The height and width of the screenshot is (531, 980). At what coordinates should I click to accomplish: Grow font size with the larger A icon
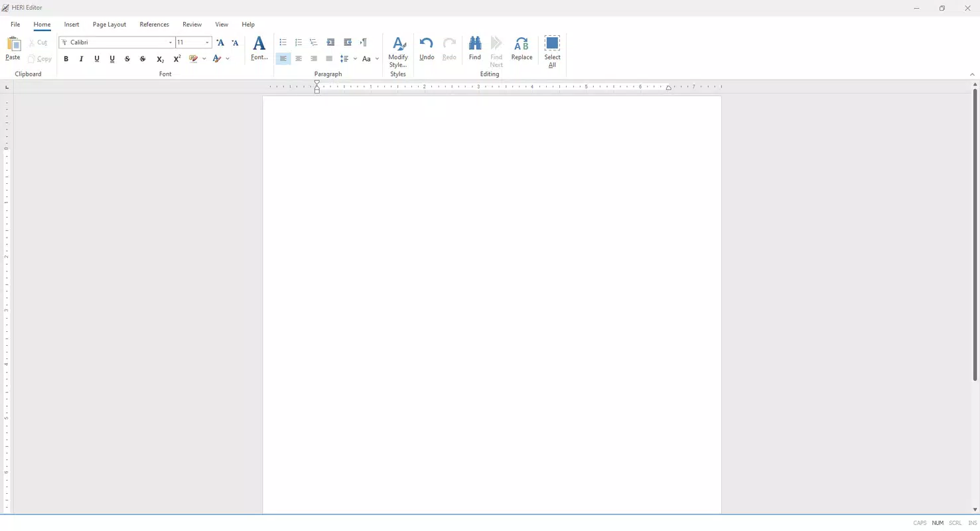(x=220, y=42)
